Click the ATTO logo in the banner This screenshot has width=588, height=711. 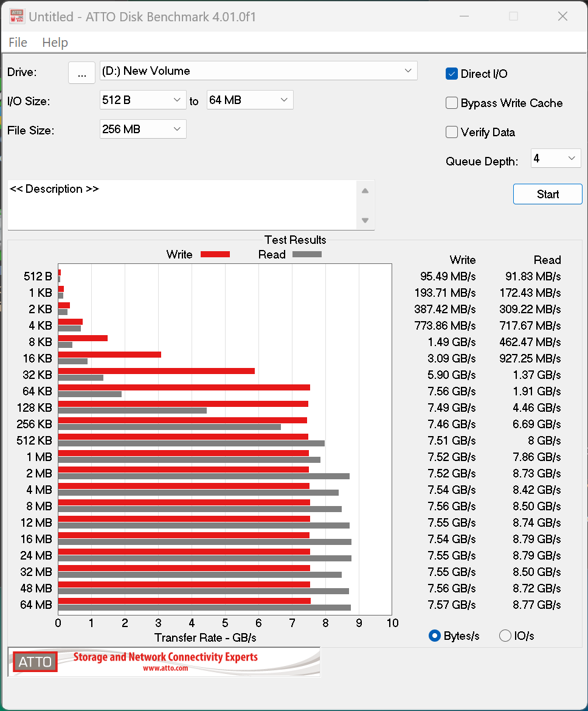[x=35, y=662]
